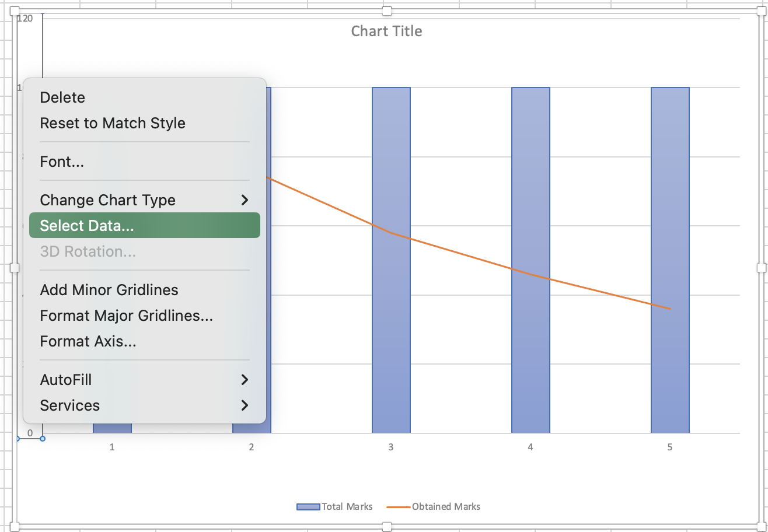Click the 120 vertical axis value
The height and width of the screenshot is (532, 768).
[25, 18]
